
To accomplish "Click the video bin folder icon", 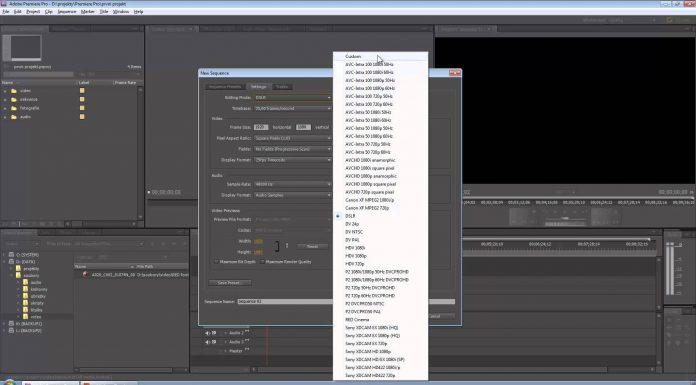I will (x=14, y=91).
